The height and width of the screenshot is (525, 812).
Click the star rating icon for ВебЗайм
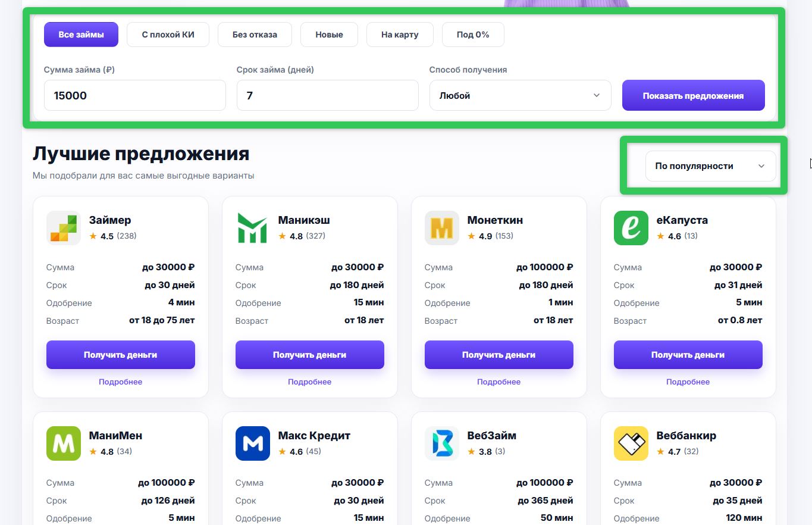point(471,451)
